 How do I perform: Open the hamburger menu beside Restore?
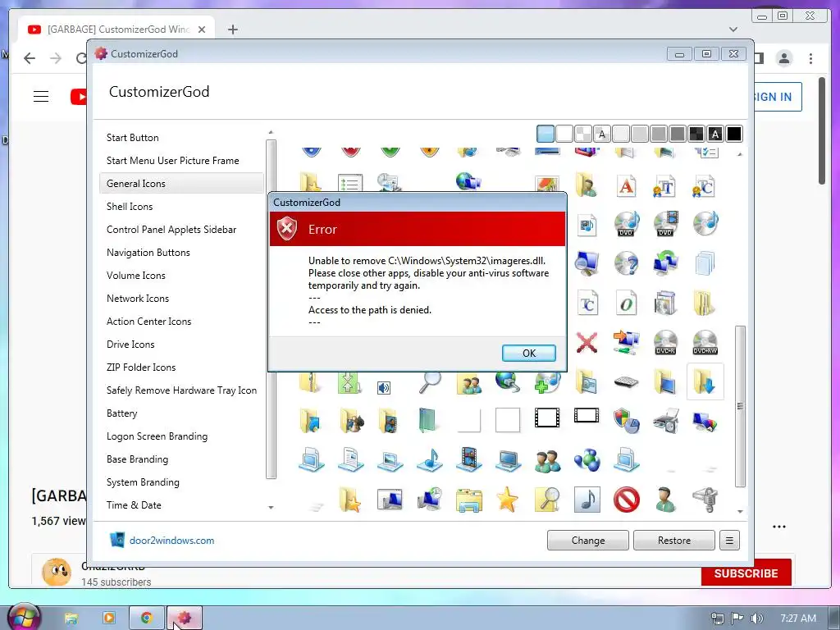(x=729, y=541)
